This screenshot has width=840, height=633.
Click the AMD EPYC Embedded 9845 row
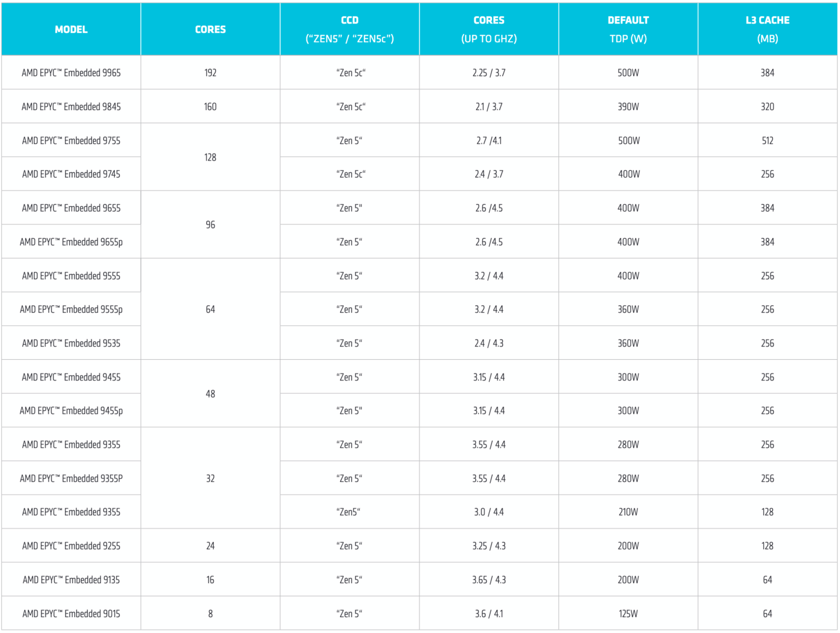(x=71, y=107)
